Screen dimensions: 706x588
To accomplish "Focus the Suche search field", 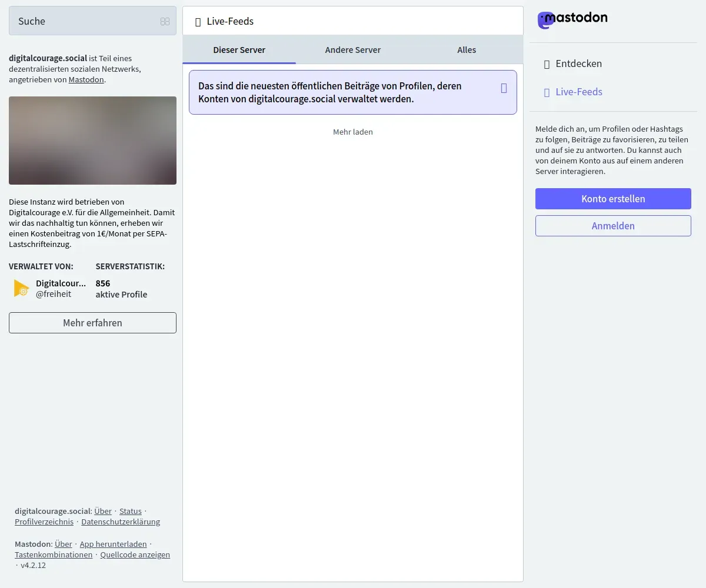I will (92, 21).
